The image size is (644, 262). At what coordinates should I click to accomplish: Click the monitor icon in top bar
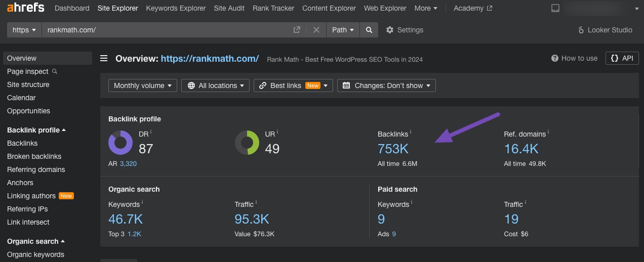tap(555, 8)
